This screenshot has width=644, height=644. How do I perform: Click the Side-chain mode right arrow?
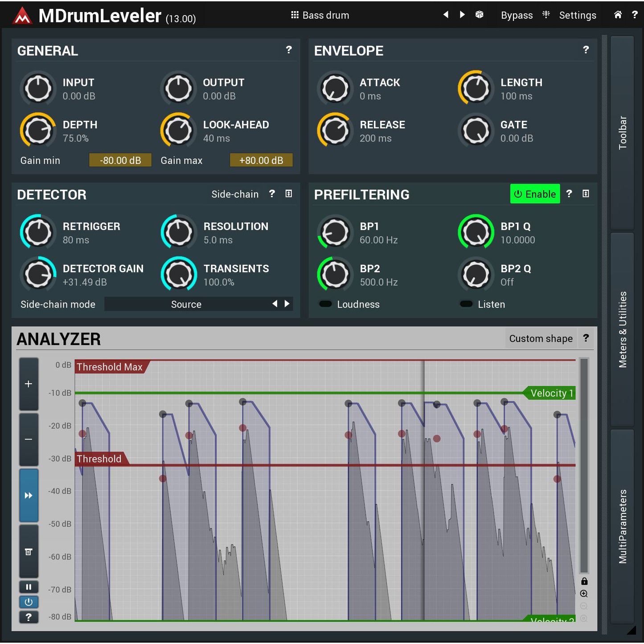pyautogui.click(x=287, y=304)
